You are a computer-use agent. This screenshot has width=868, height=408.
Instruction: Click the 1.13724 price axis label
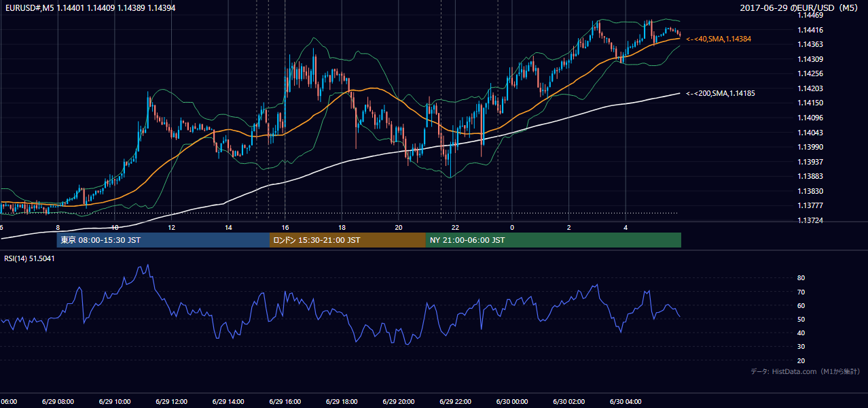pyautogui.click(x=810, y=220)
